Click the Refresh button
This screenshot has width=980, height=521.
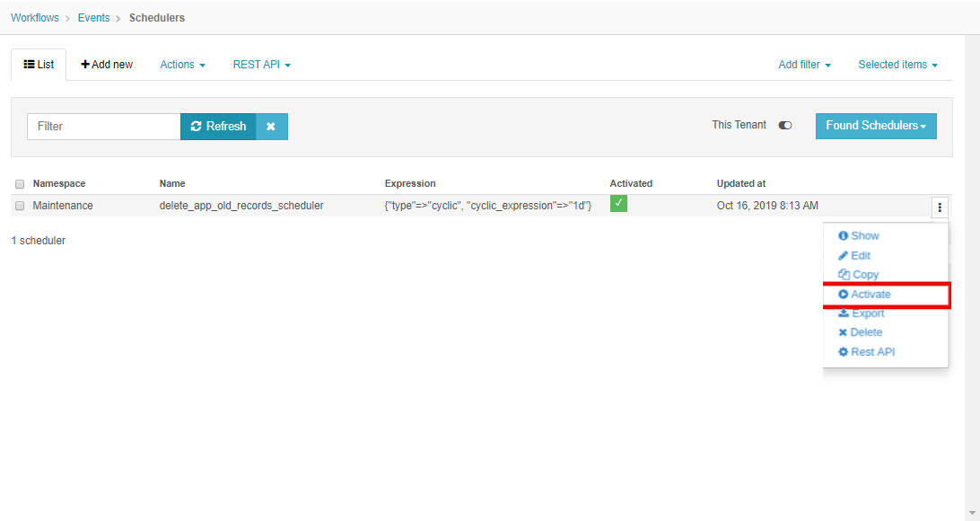tap(218, 127)
